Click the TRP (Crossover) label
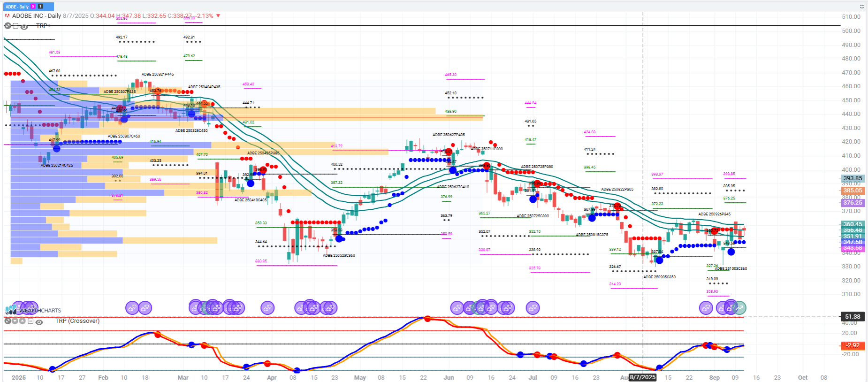 click(x=77, y=321)
